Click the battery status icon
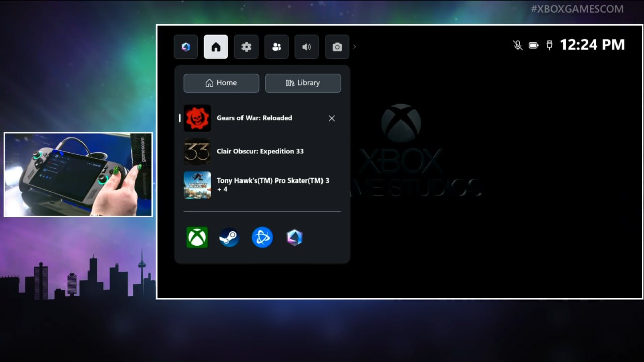The width and height of the screenshot is (644, 362). pyautogui.click(x=534, y=45)
